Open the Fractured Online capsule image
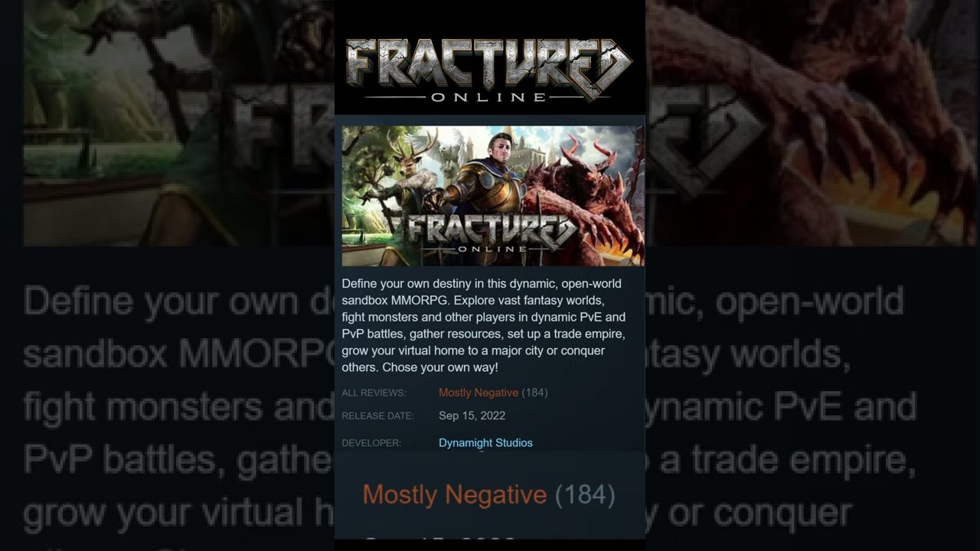The image size is (980, 551). coord(493,196)
